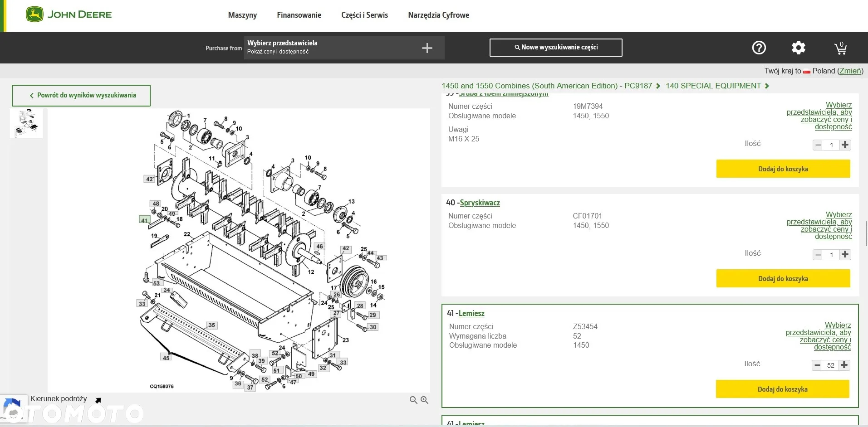See price link for Lemiesz Z53454
Image resolution: width=868 pixels, height=427 pixels.
819,336
